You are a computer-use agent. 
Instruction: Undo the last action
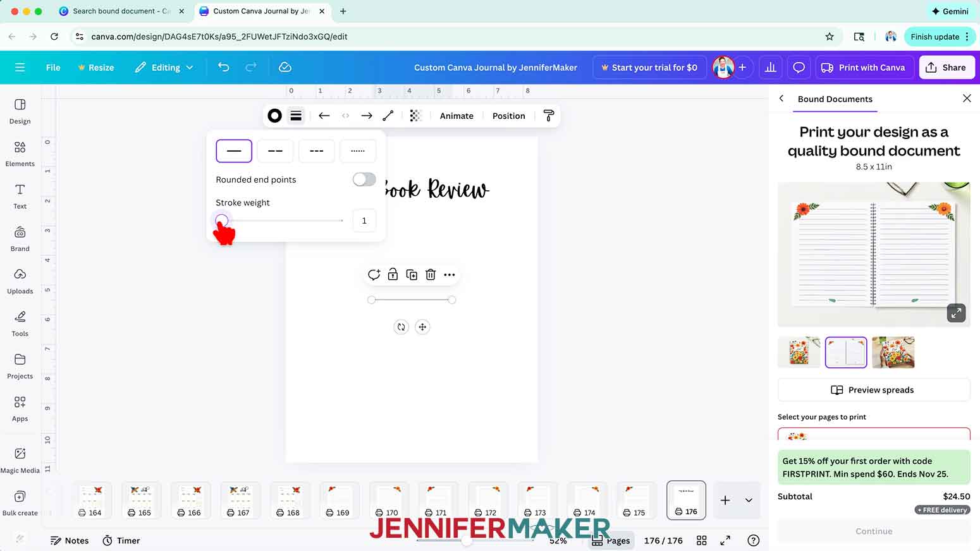223,67
